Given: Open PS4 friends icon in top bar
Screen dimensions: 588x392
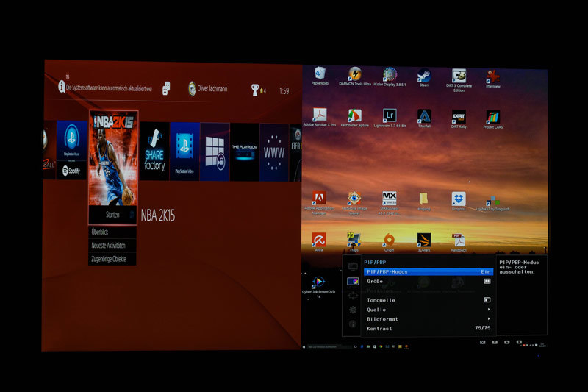Looking at the screenshot, I should tap(166, 88).
